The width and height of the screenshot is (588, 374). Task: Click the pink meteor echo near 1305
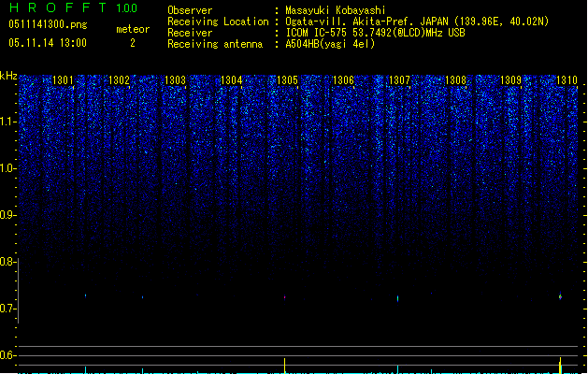tap(284, 297)
